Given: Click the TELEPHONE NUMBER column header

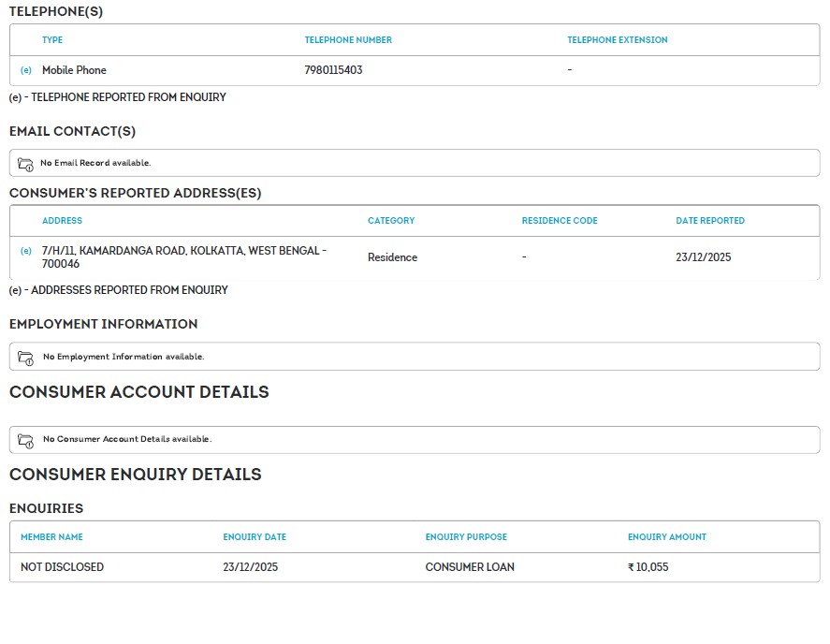Looking at the screenshot, I should 348,40.
